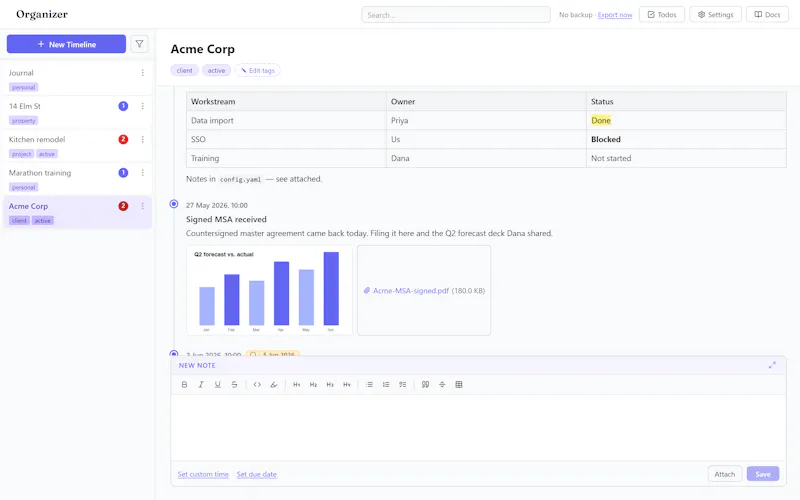
Task: Click the Marathon training badge showing 1
Action: pyautogui.click(x=123, y=173)
